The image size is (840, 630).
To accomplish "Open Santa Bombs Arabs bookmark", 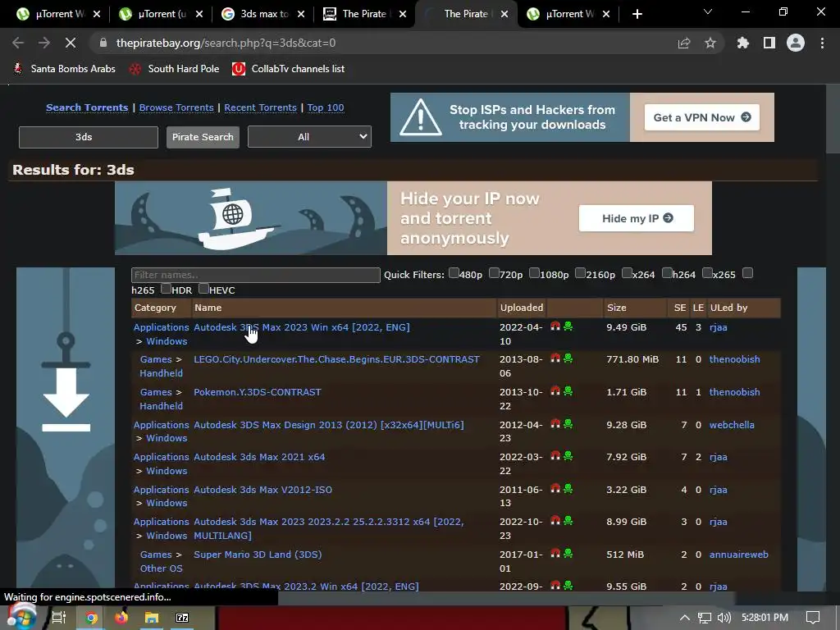I will tap(64, 69).
